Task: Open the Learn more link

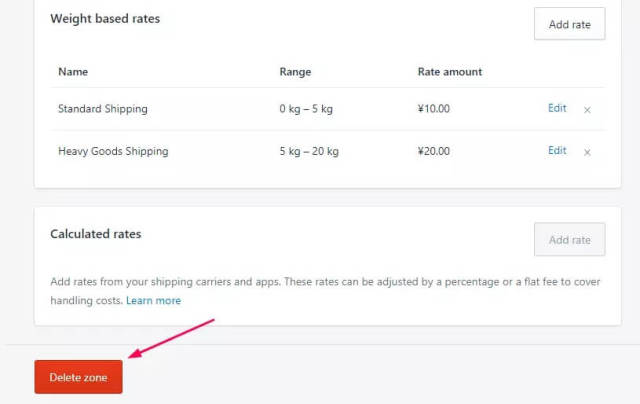Action: 153,300
